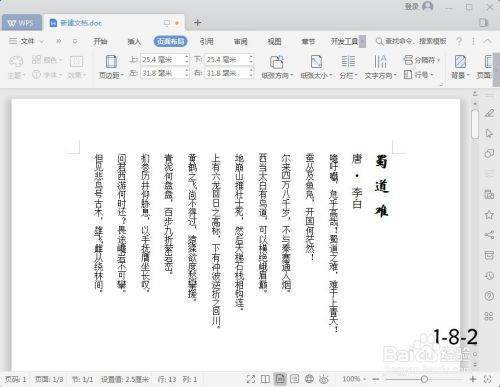Open the pen tool in the sidebar
The image size is (500, 387).
tap(489, 113)
